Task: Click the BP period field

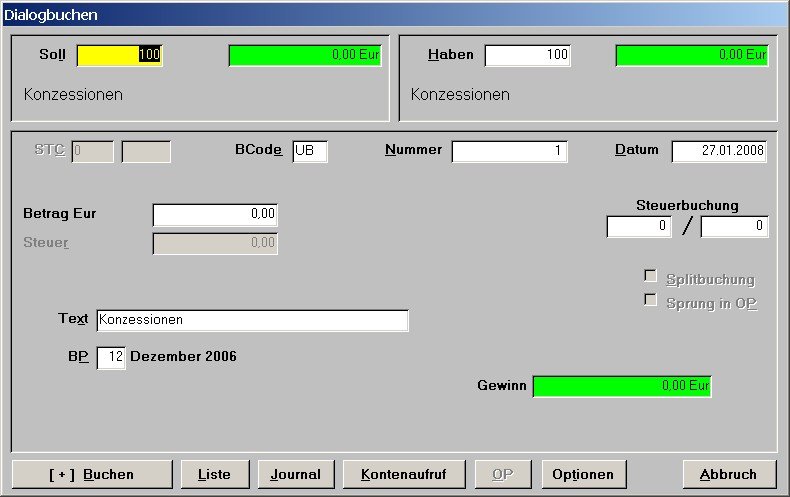Action: [111, 358]
